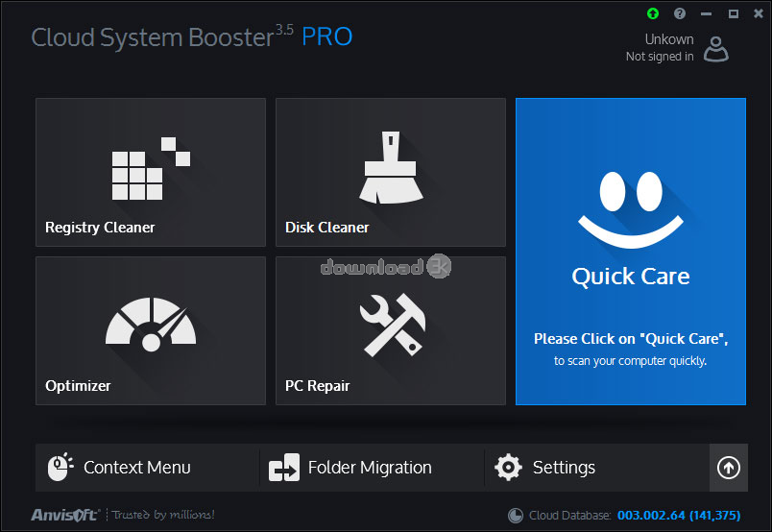The width and height of the screenshot is (772, 532).
Task: Click the mouse icon beside Context Menu
Action: tap(60, 467)
